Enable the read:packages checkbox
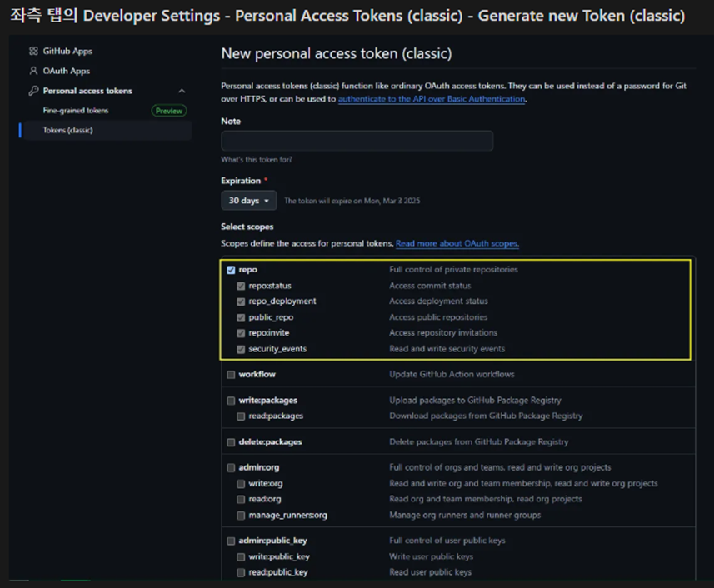714x588 pixels. tap(241, 416)
